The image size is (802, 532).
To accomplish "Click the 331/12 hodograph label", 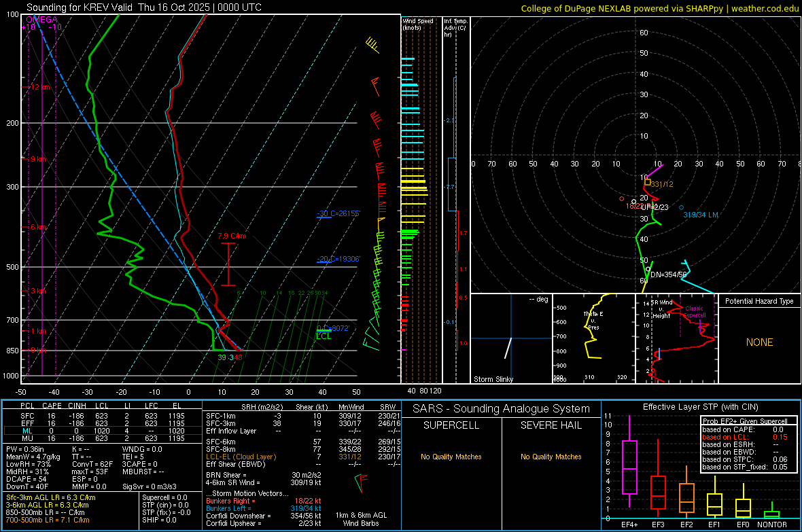I will (x=663, y=184).
